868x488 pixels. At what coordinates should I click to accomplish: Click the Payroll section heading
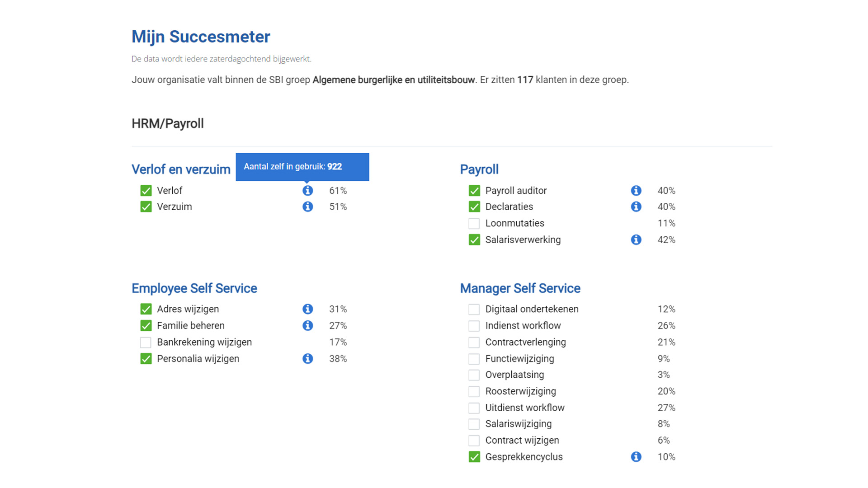pos(479,169)
